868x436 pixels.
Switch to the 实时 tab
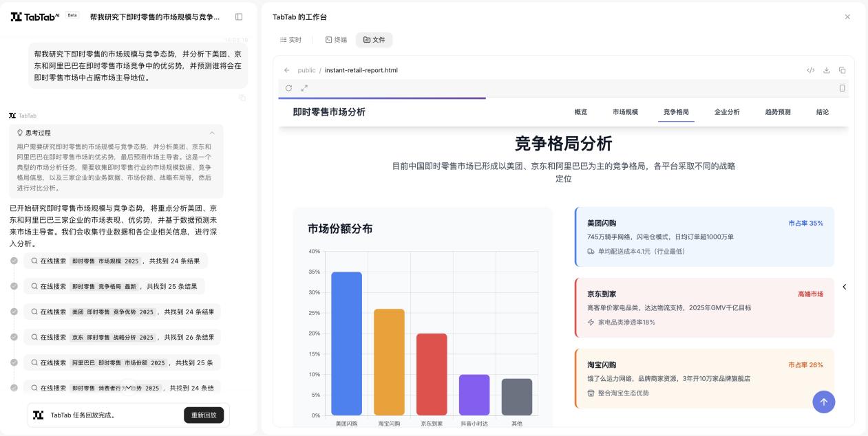(x=290, y=40)
